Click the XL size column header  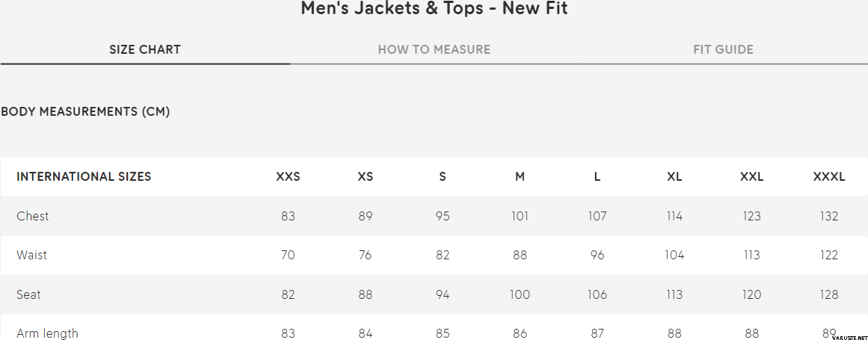[674, 177]
